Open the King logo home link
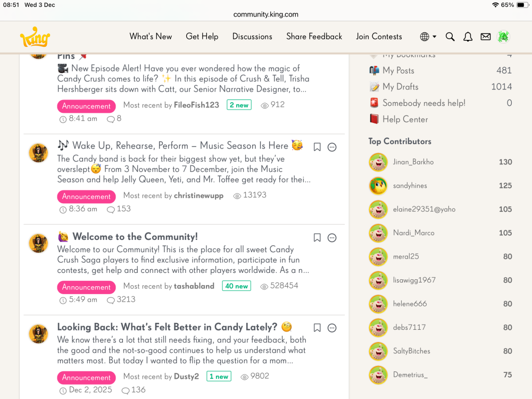Viewport: 532px width, 399px height. [35, 37]
